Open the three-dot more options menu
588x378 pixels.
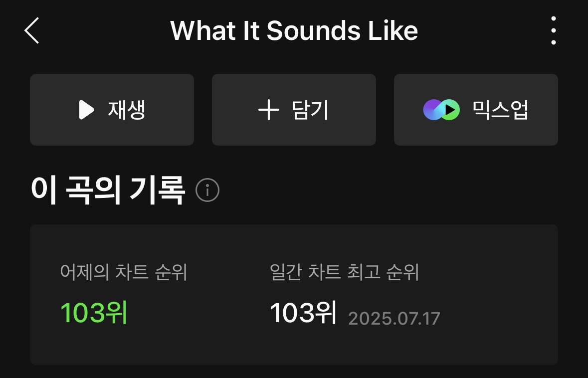(x=554, y=30)
